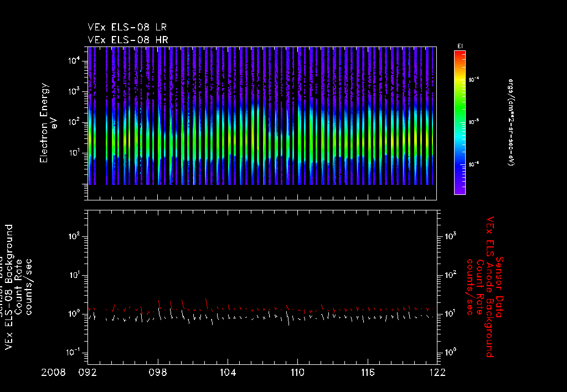Click the 10^-4 label on color bar
The height and width of the screenshot is (392, 567).
click(474, 79)
